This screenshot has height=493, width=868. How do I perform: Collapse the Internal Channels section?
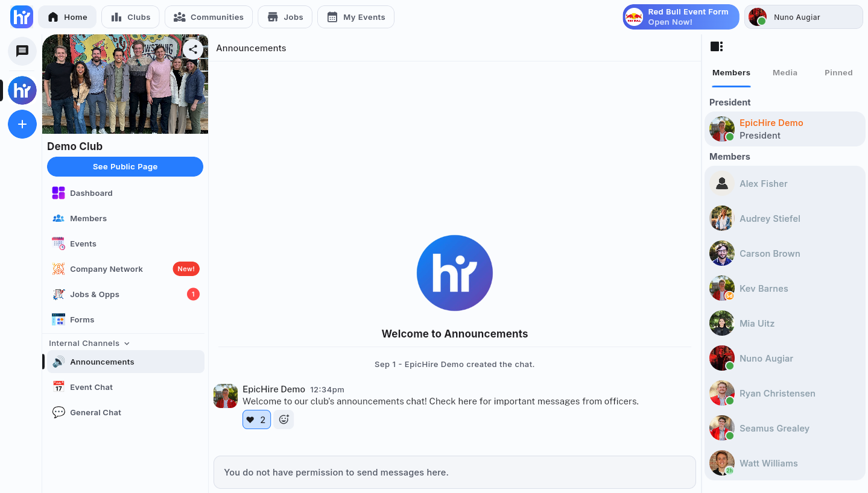pyautogui.click(x=89, y=343)
